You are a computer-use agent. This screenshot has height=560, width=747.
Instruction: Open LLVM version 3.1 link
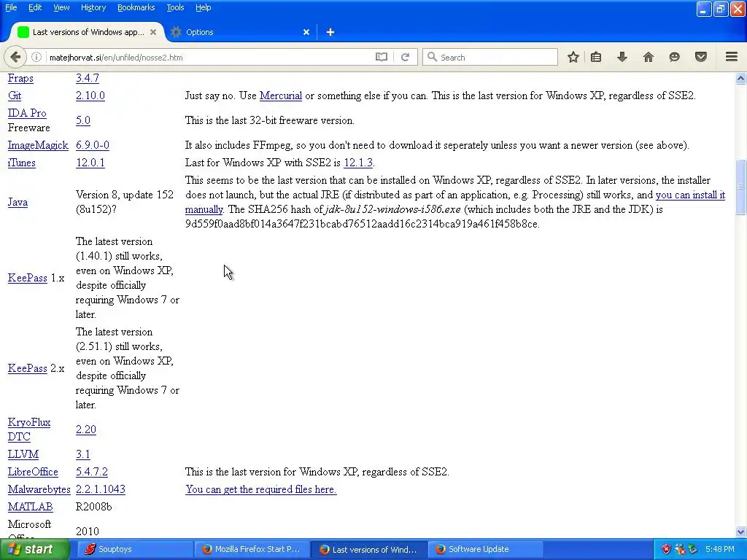pyautogui.click(x=83, y=455)
